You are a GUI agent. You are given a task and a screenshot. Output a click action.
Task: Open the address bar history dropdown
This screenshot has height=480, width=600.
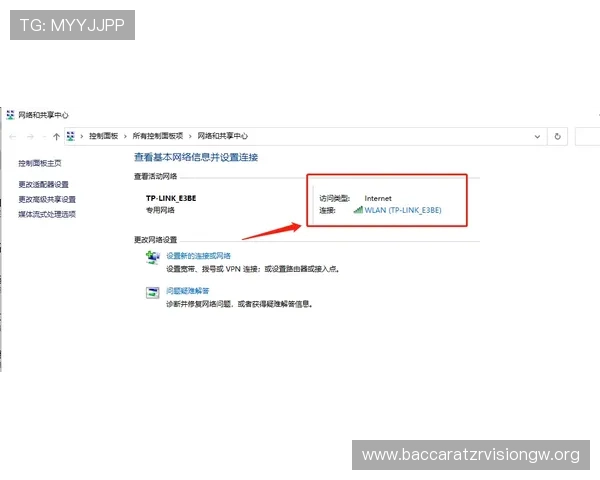pos(537,137)
